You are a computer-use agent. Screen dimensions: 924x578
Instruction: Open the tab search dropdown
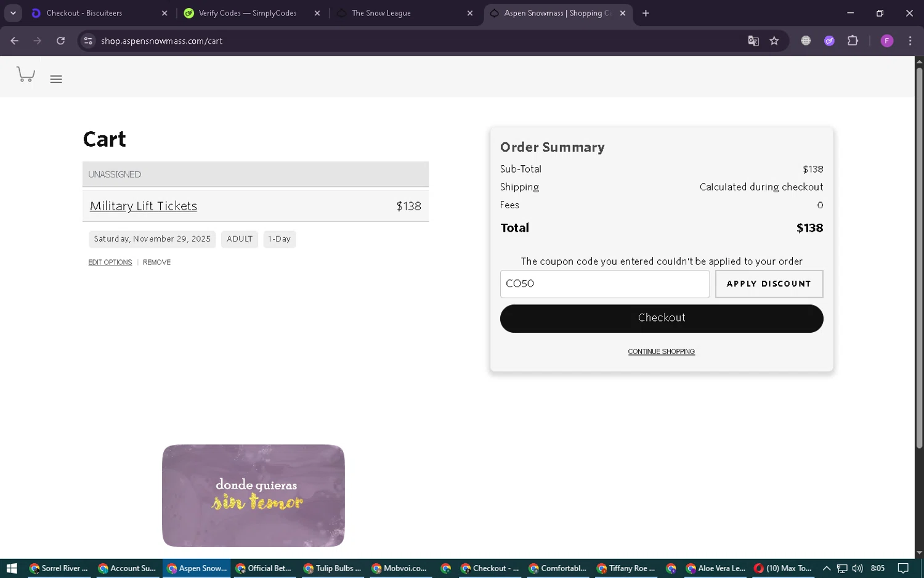[x=13, y=13]
